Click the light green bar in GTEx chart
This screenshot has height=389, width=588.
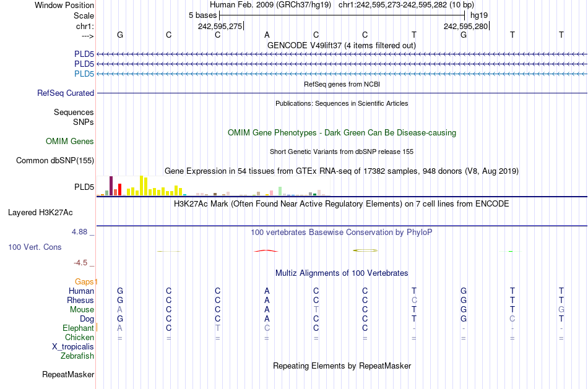280,191
